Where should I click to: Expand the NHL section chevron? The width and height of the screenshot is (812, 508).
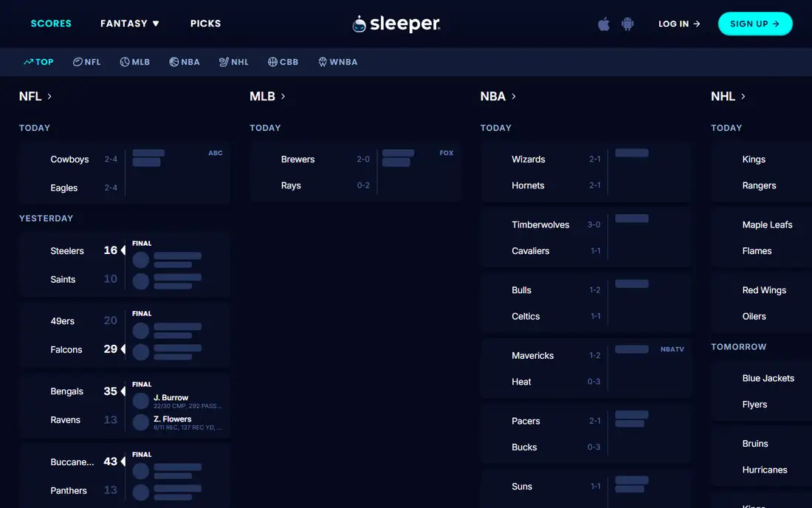(x=743, y=96)
